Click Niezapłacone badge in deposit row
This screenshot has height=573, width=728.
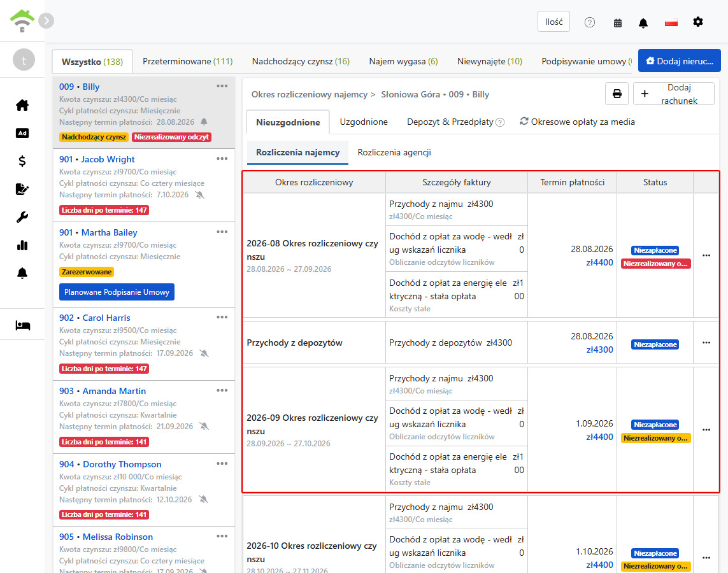coord(655,344)
